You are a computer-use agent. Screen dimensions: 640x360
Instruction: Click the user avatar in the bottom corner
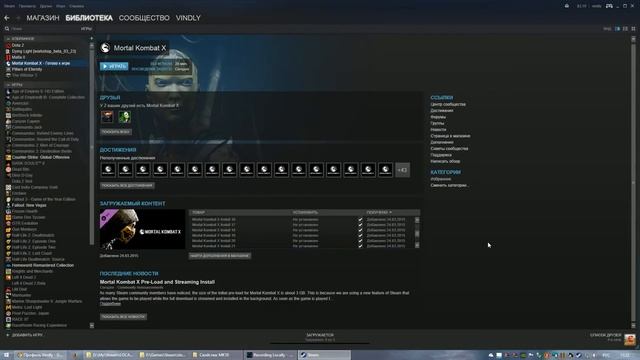[x=630, y=339]
